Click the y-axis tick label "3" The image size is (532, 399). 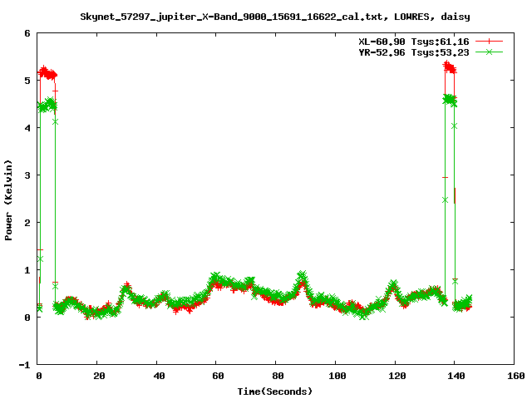[x=27, y=175]
